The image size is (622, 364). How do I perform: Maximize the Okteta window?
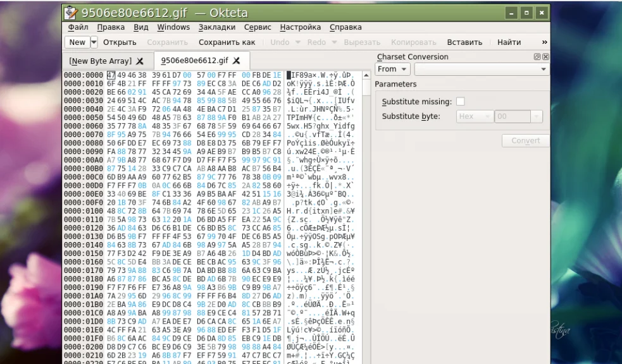(x=526, y=13)
